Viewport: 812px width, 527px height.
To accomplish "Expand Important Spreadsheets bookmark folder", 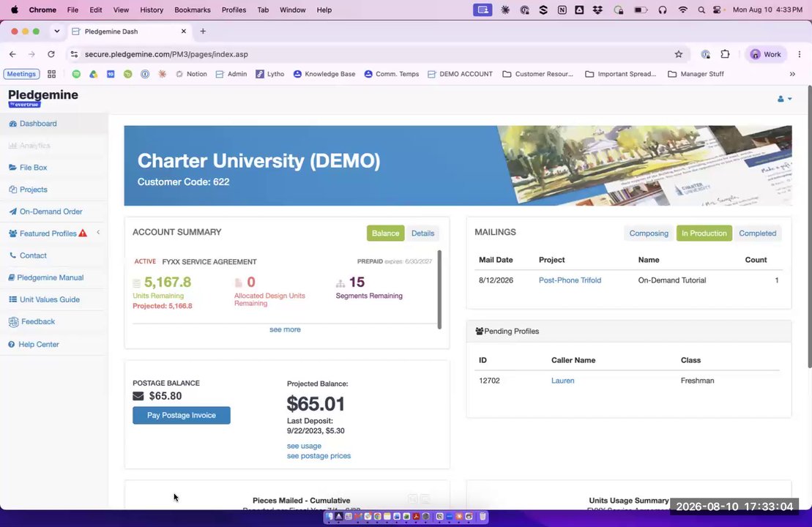I will 620,74.
